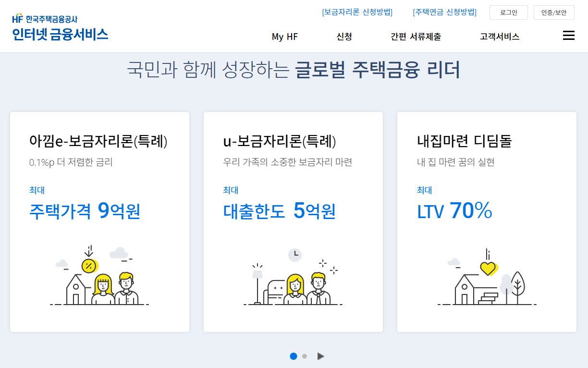588x368 pixels.
Task: Open the [보금자리론 신청방법] link
Action: point(357,12)
